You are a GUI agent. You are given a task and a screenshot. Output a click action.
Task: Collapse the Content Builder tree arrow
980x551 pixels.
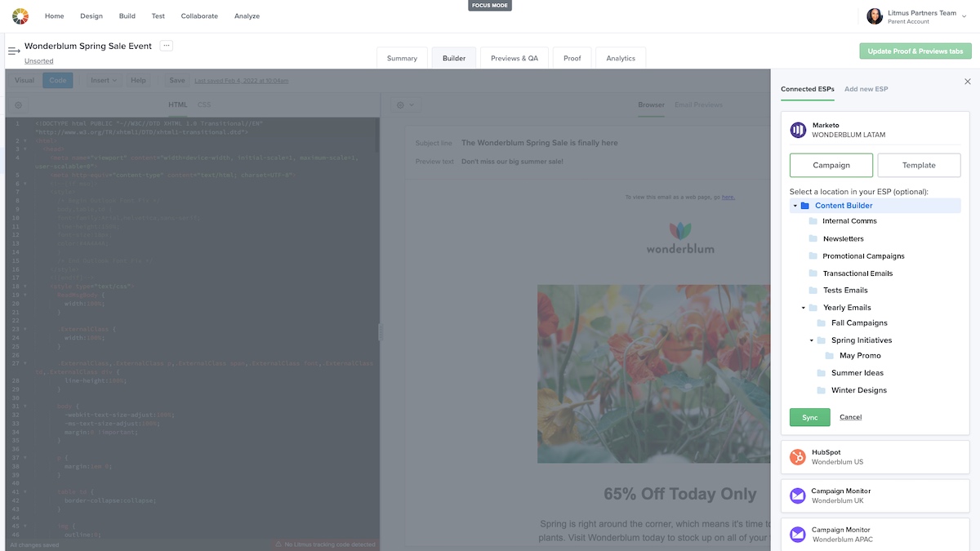pyautogui.click(x=795, y=206)
